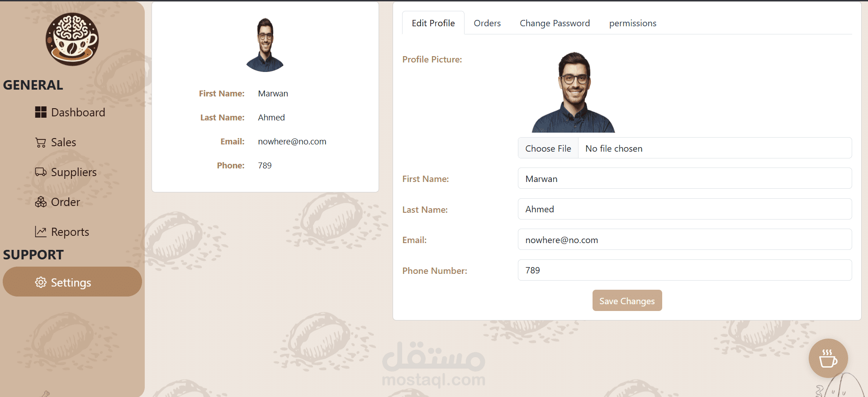Image resolution: width=868 pixels, height=397 pixels.
Task: Click into the Last Name field
Action: click(685, 209)
